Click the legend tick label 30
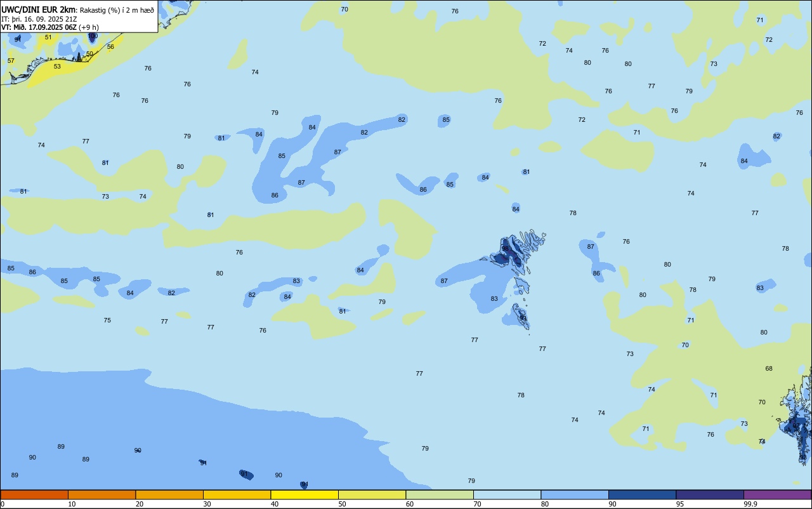Image resolution: width=812 pixels, height=509 pixels. pos(207,504)
